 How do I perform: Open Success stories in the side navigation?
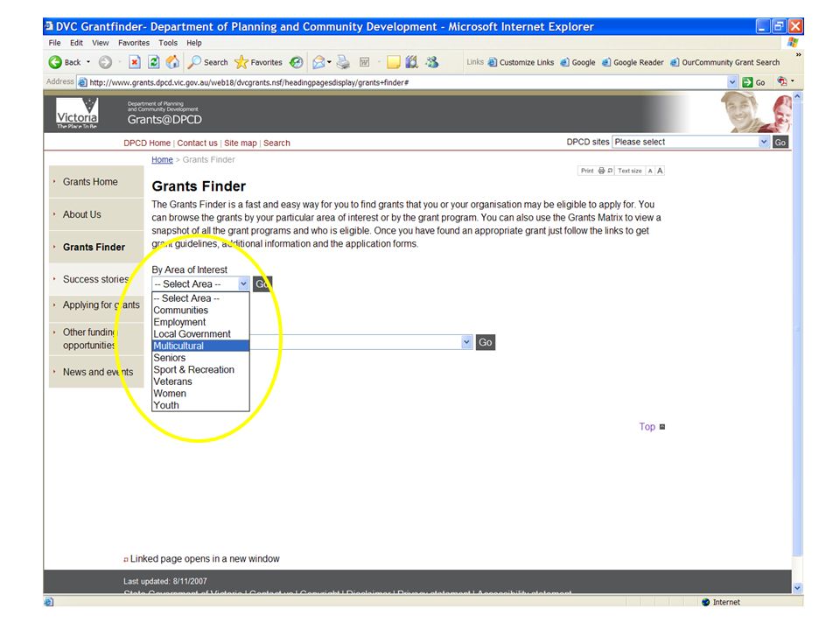coord(96,279)
